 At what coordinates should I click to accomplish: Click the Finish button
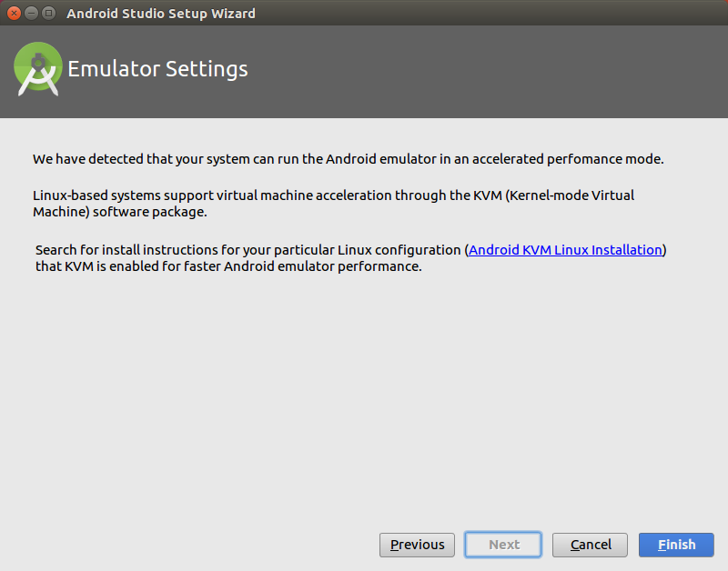click(676, 545)
